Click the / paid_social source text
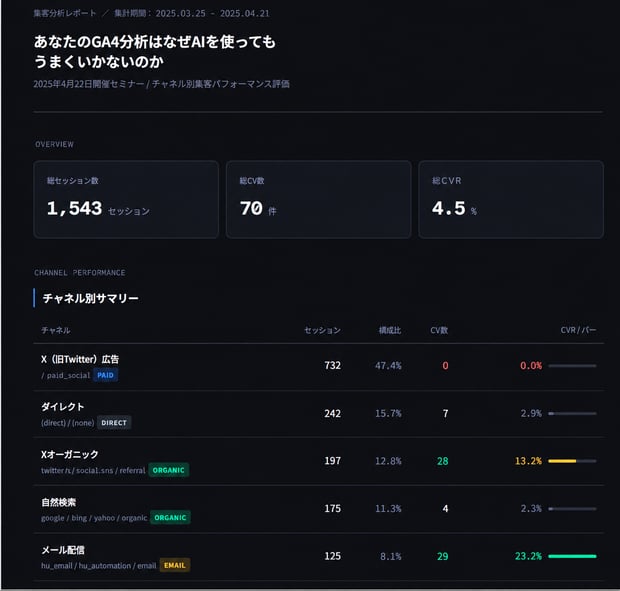620x591 pixels. tap(66, 376)
